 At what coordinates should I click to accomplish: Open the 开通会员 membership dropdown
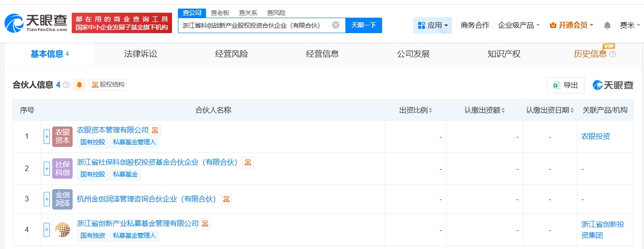[x=571, y=25]
